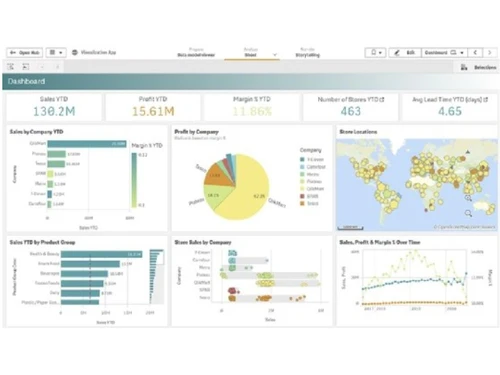Click the Margin % YTD color gradient legend
500x375 pixels.
click(134, 180)
